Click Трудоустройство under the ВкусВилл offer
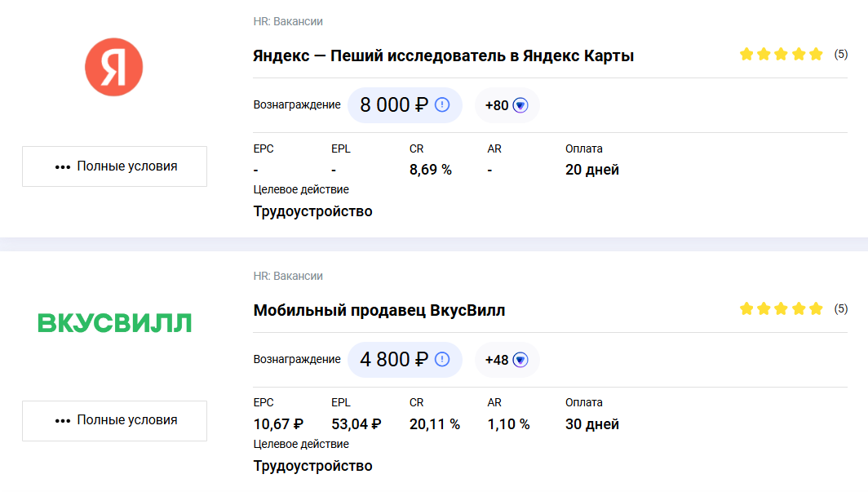Image resolution: width=868 pixels, height=492 pixels. pos(312,466)
